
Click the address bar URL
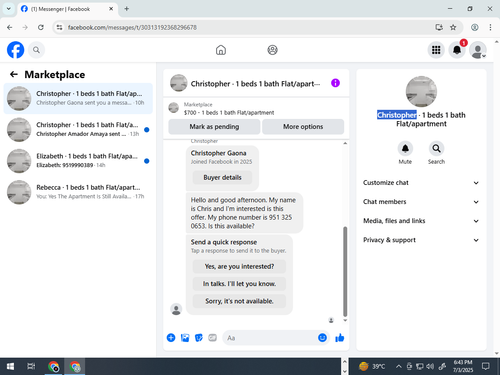click(132, 27)
